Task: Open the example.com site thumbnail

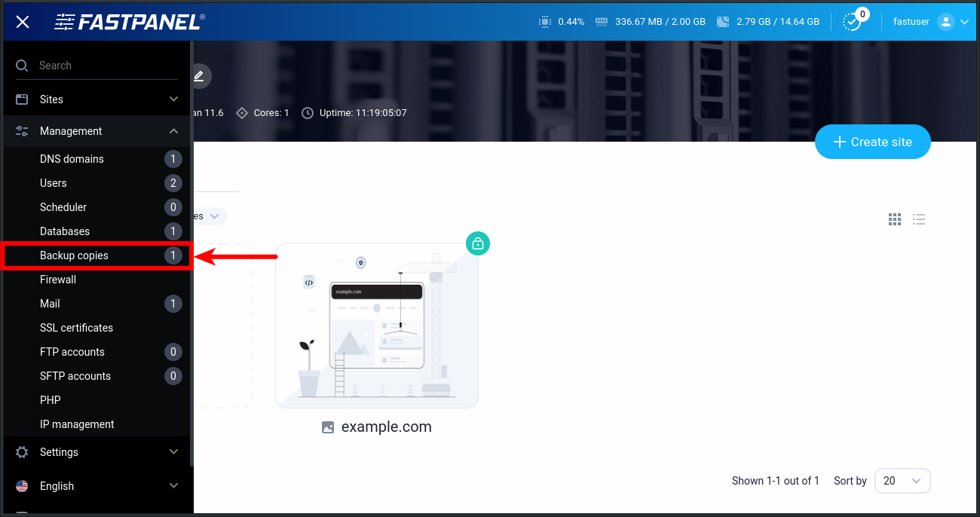Action: [377, 326]
